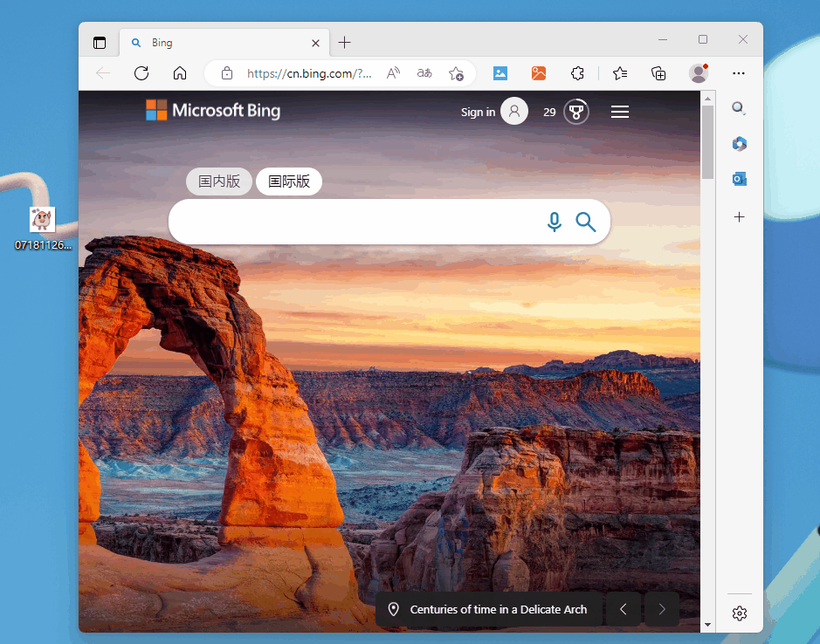
Task: Go to homepage using the home icon
Action: 180,73
